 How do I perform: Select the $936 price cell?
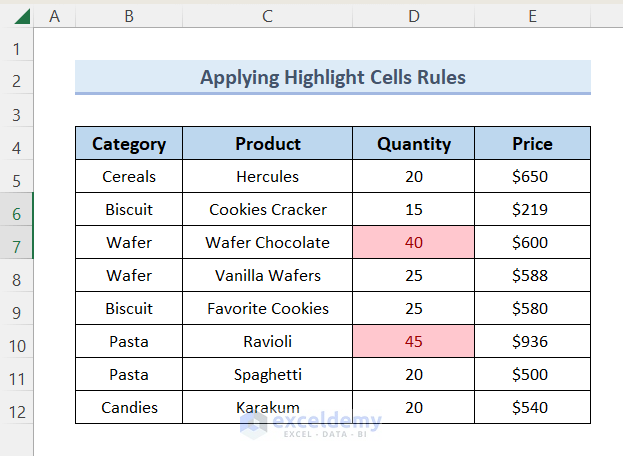pos(532,342)
